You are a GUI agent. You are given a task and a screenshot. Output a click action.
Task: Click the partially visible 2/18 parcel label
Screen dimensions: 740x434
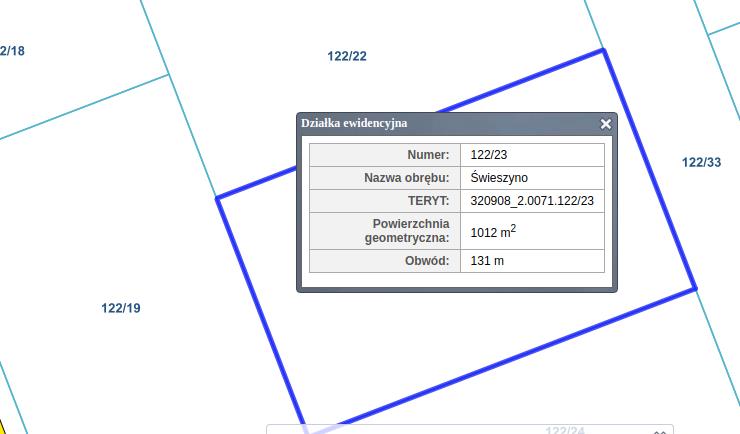tap(12, 51)
